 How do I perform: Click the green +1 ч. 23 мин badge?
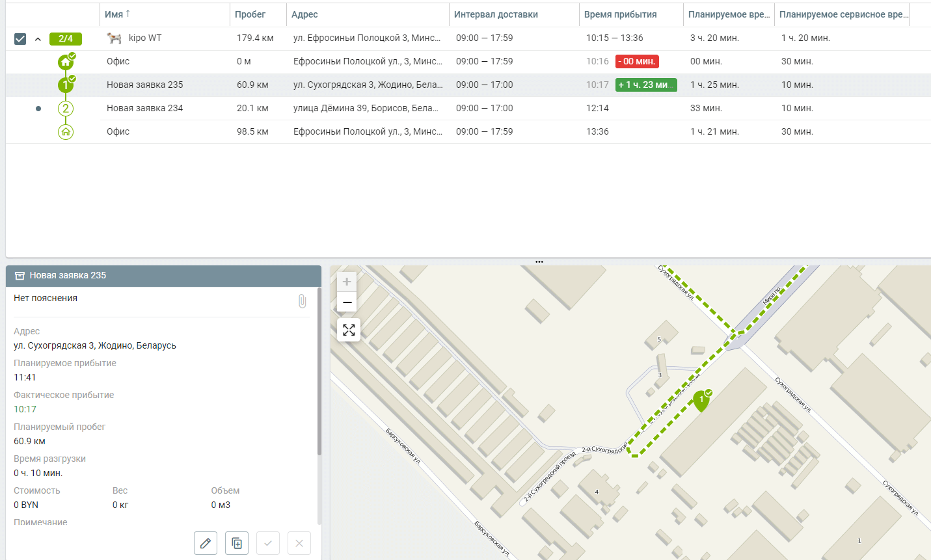pos(645,85)
